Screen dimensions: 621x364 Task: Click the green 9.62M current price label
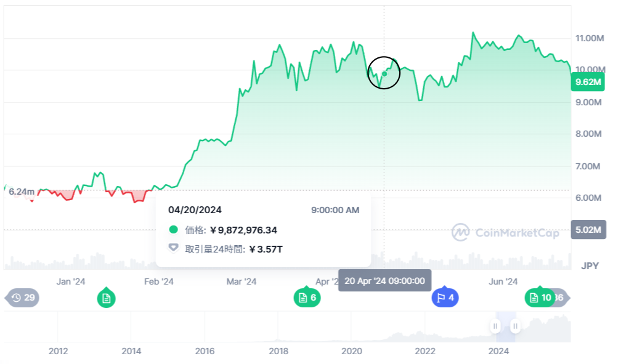click(588, 81)
